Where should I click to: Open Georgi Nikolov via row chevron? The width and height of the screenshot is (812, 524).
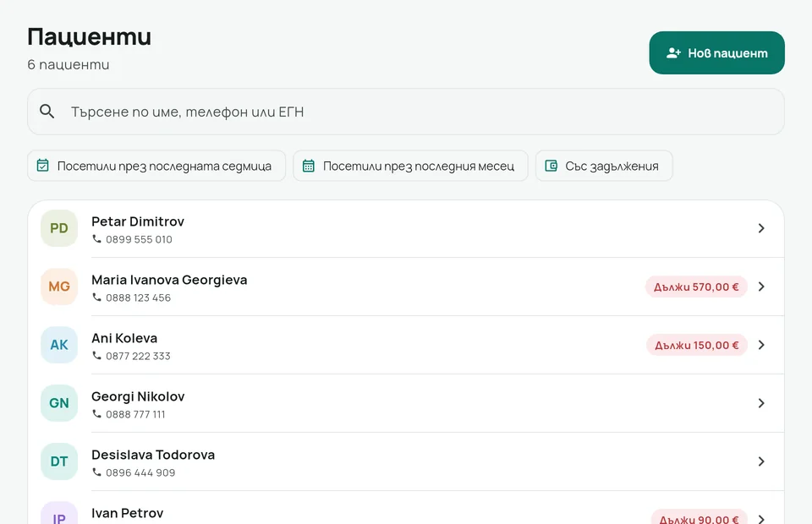click(761, 403)
